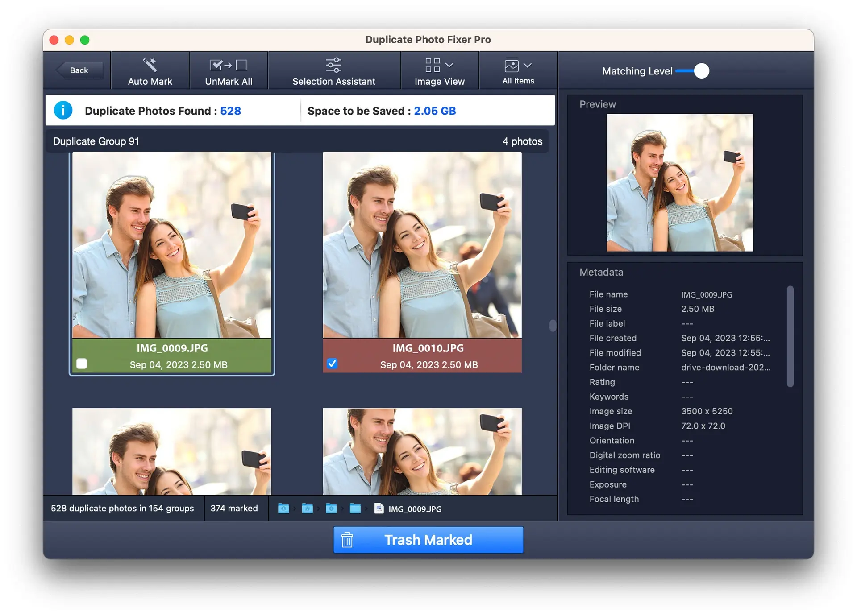Screen dimensions: 857x616
Task: Click the 72.0 x 72.0 Image DPI value
Action: 703,426
